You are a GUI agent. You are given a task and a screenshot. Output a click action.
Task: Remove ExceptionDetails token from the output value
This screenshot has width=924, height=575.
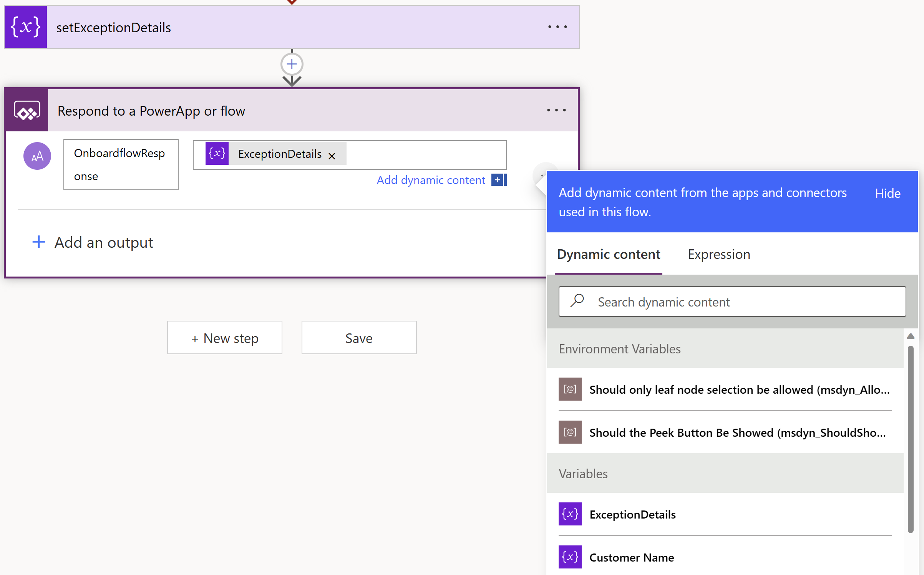click(332, 156)
